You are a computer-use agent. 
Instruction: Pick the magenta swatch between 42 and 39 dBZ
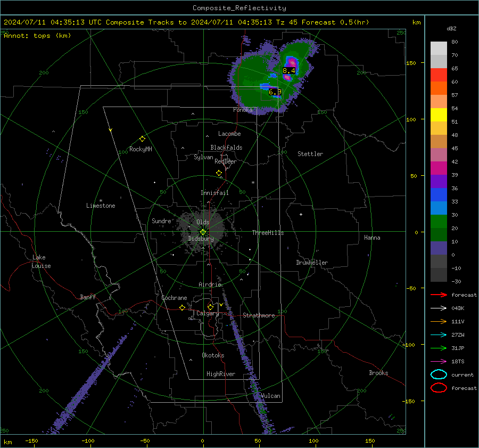[439, 168]
